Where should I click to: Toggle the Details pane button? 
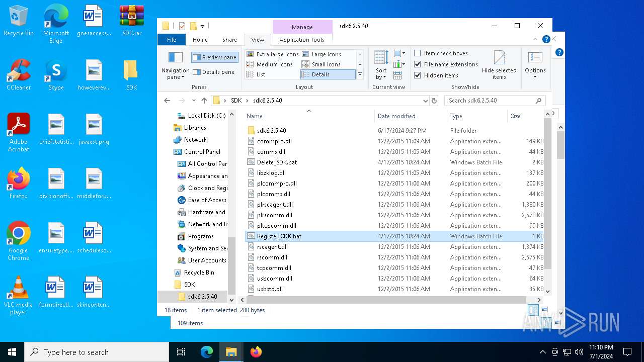tap(214, 72)
